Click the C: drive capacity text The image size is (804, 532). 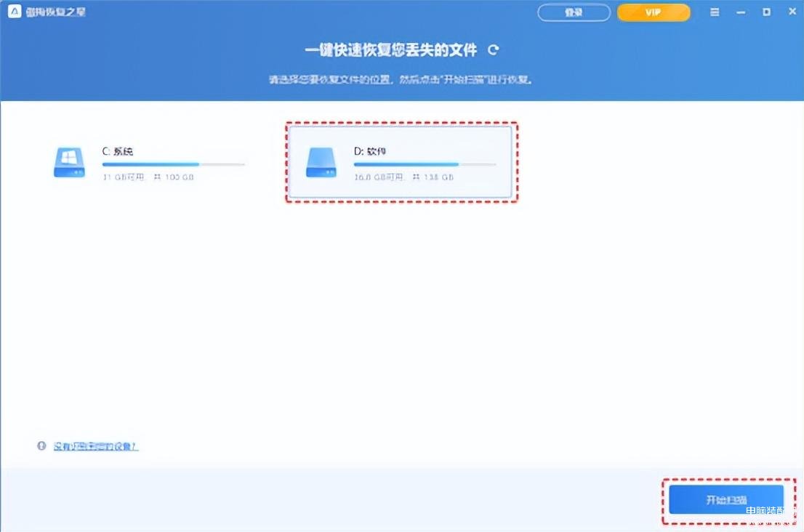(x=148, y=177)
